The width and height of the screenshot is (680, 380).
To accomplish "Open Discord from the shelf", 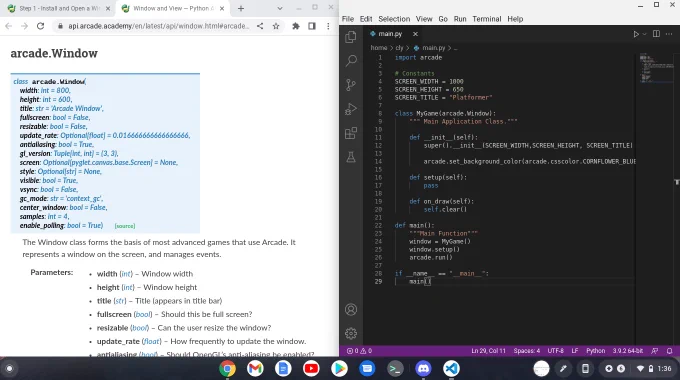I will click(x=423, y=369).
